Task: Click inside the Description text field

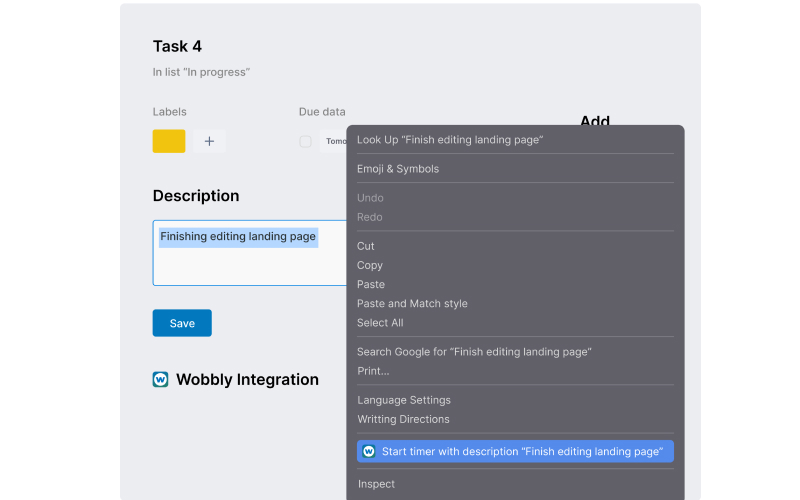Action: tap(249, 253)
